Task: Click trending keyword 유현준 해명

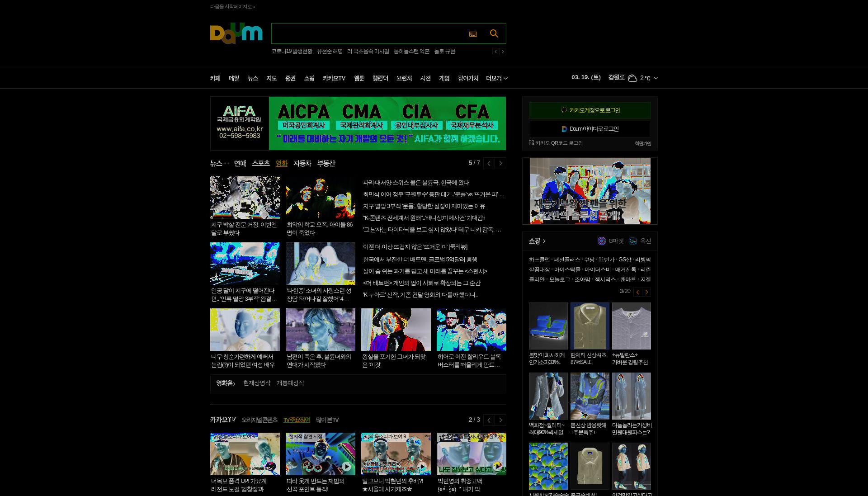Action: [330, 52]
